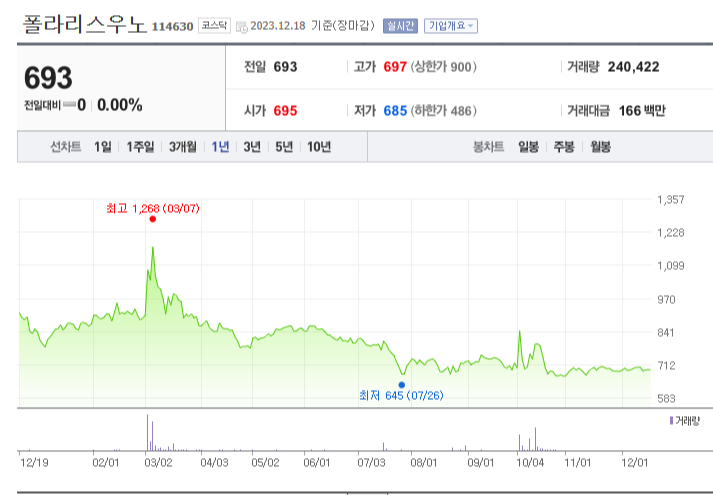Click the 03/02 x-axis date label

159,463
